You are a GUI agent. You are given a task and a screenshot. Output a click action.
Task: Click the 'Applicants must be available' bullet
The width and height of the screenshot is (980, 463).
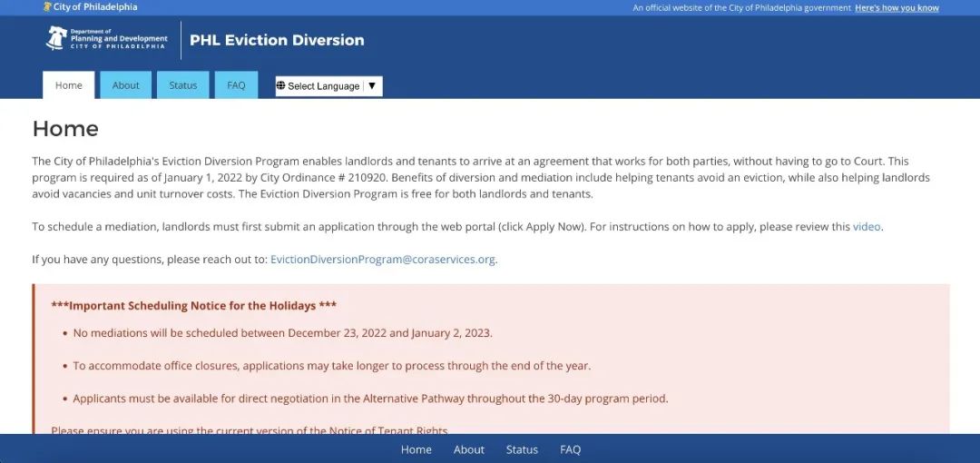tap(370, 399)
